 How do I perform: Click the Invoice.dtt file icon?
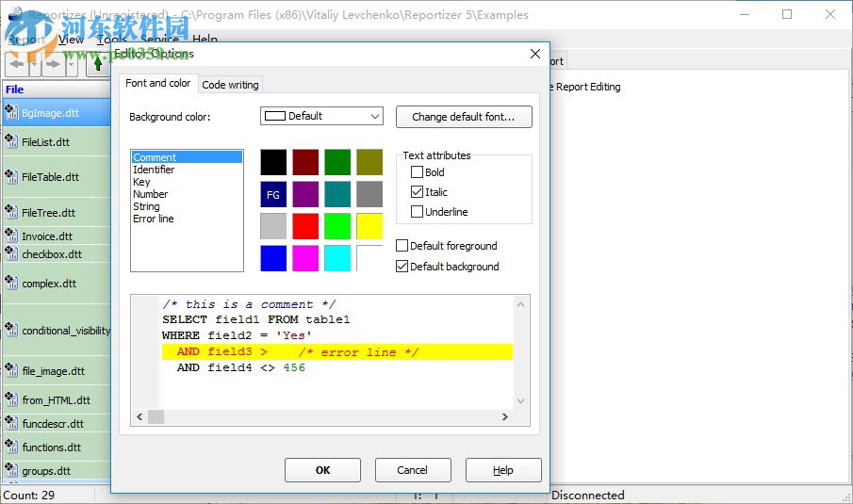[x=11, y=236]
